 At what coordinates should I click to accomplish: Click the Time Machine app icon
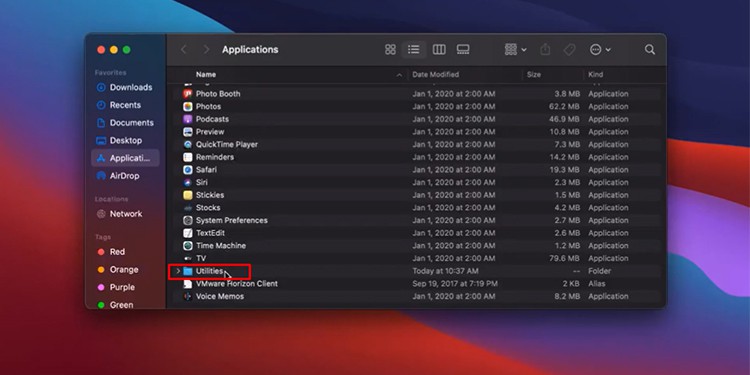(188, 246)
